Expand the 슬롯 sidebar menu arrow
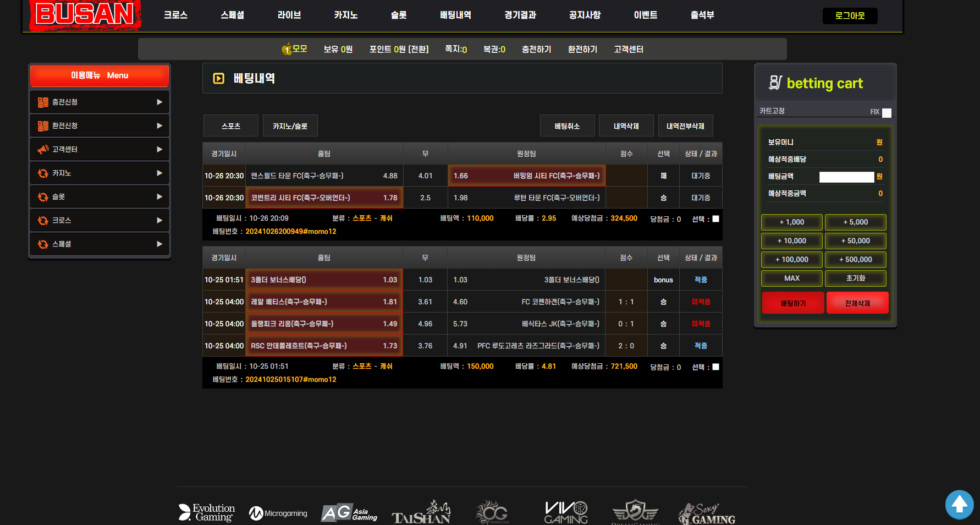Image resolution: width=980 pixels, height=525 pixels. tap(159, 197)
